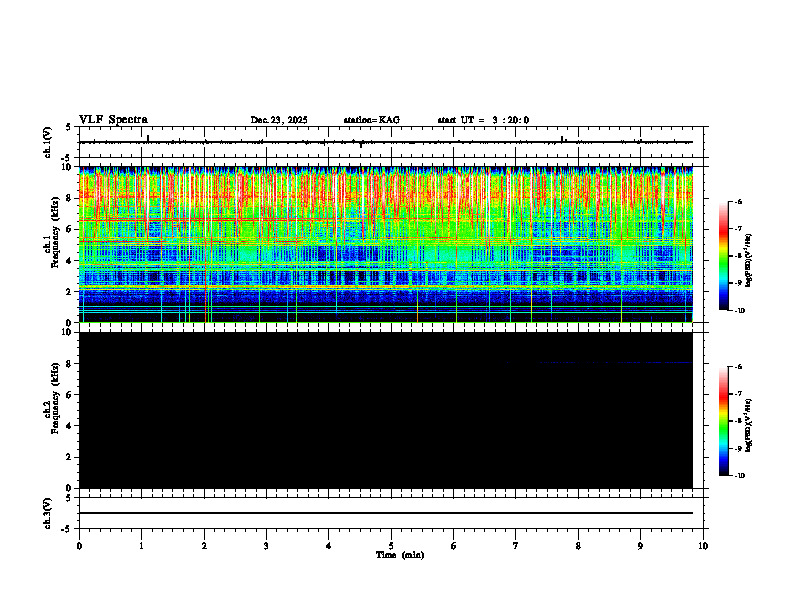Click the ch.2 spectrogram color scale bar
This screenshot has height=612, width=792.
(x=723, y=421)
